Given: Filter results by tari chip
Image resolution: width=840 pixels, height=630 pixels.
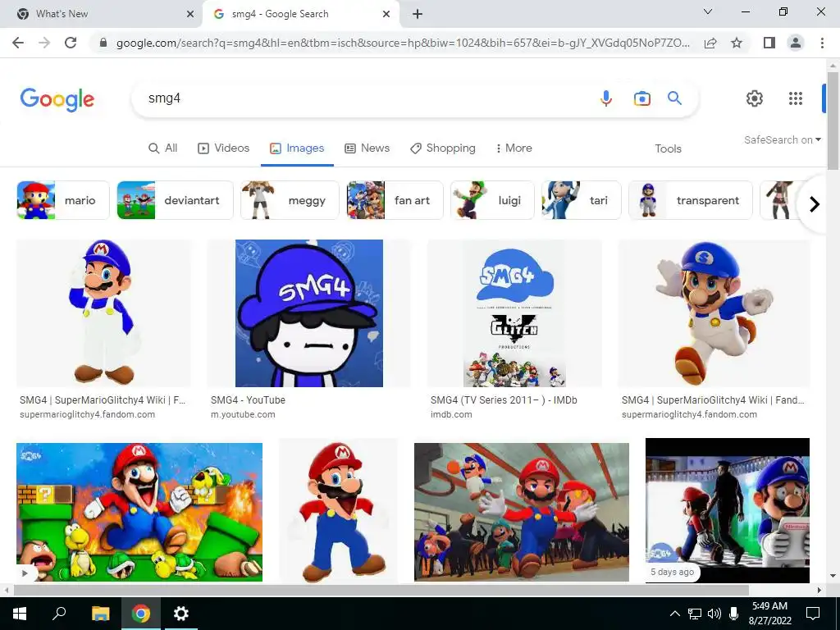Looking at the screenshot, I should (582, 200).
